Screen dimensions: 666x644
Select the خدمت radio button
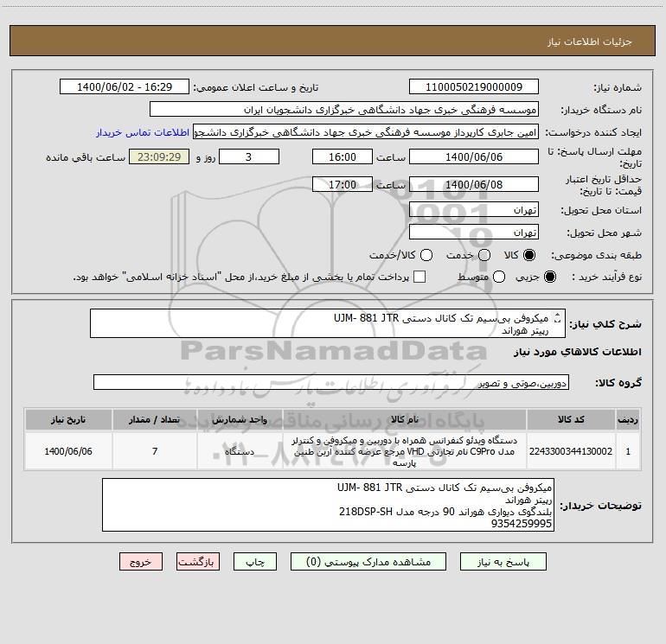pos(484,255)
